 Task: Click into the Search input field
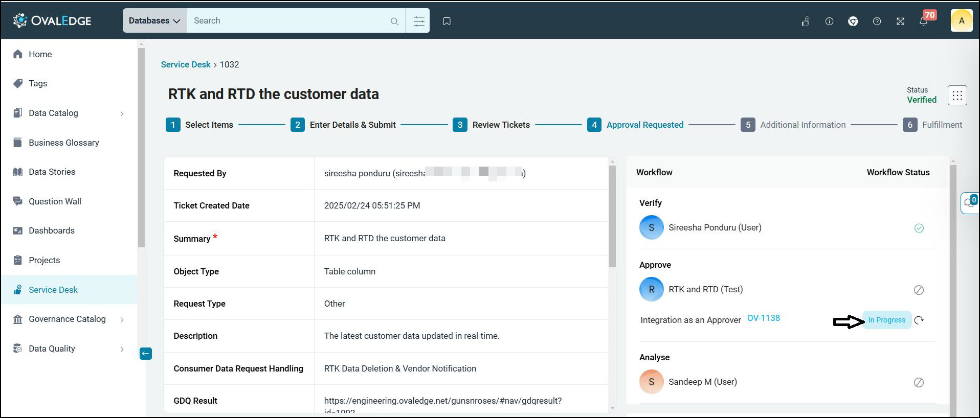[289, 21]
